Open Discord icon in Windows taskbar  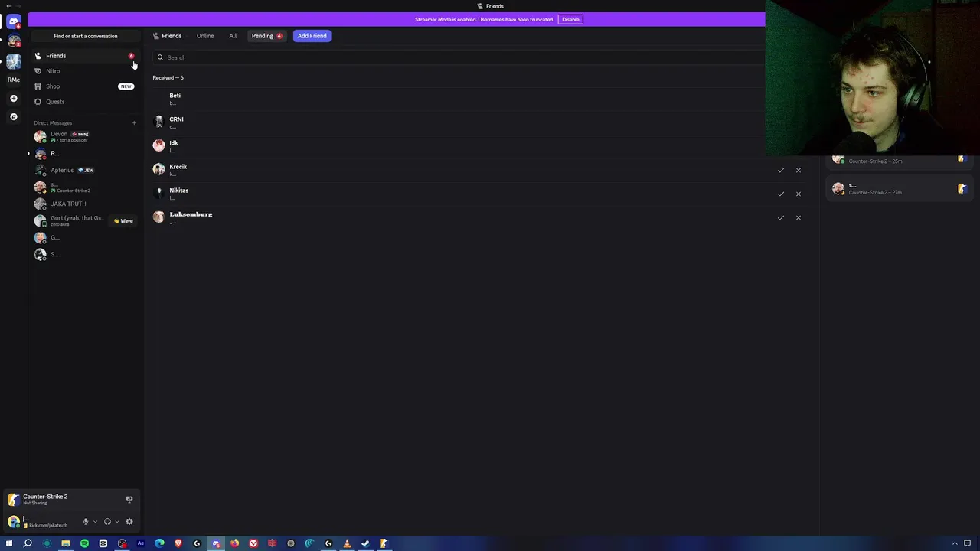[216, 543]
